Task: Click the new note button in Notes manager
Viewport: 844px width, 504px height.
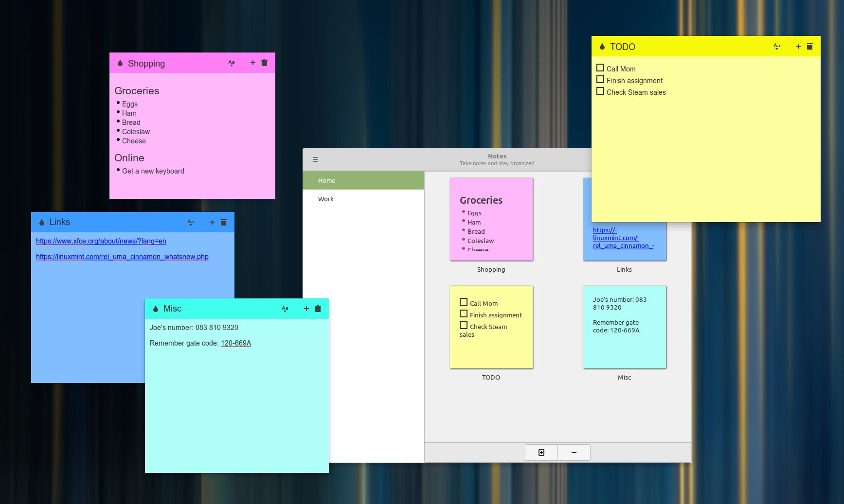Action: click(x=541, y=452)
